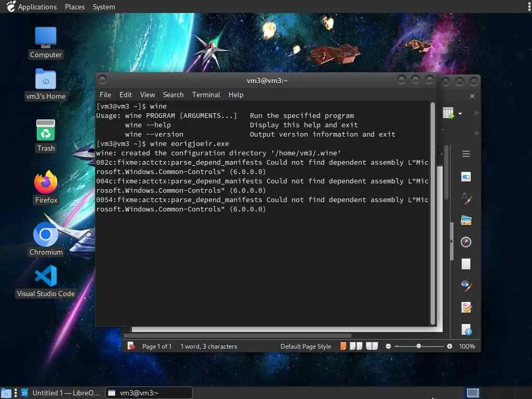Select the Firefox desktop icon
532x399 pixels.
pos(46,187)
